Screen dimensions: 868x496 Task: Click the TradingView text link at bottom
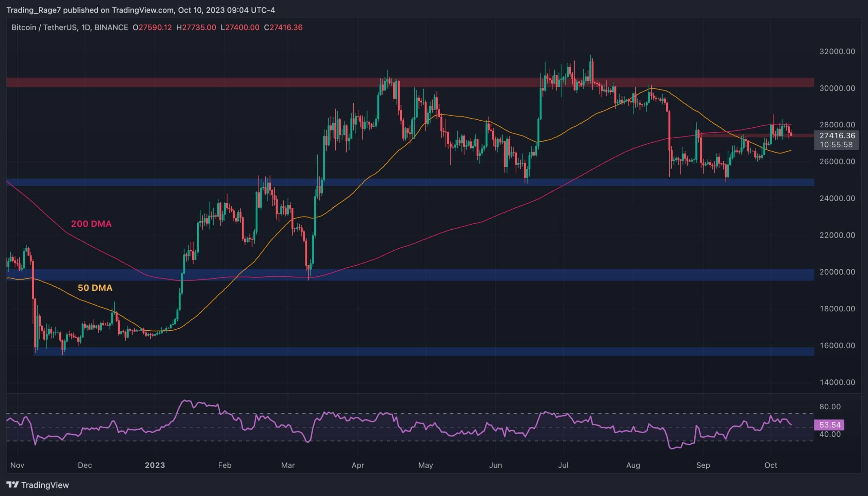(x=45, y=485)
